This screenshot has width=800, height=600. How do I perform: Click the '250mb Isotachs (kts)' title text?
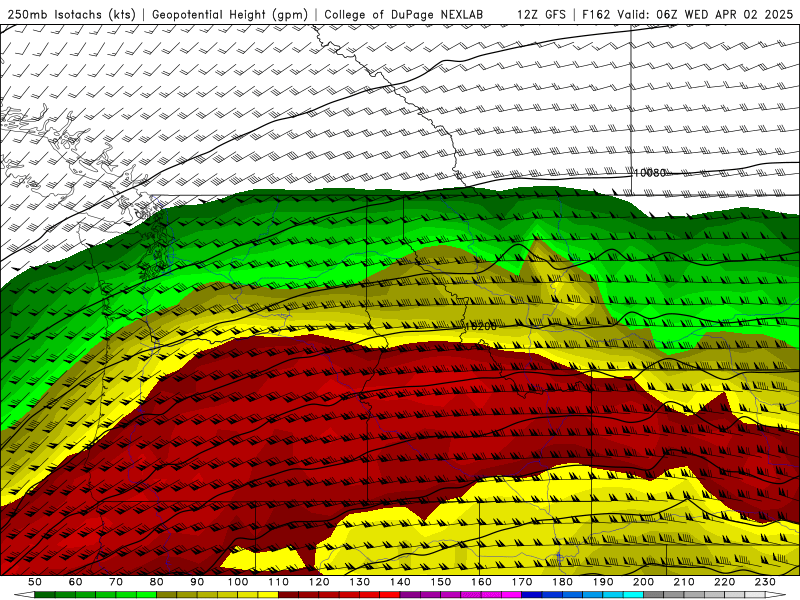tap(71, 15)
